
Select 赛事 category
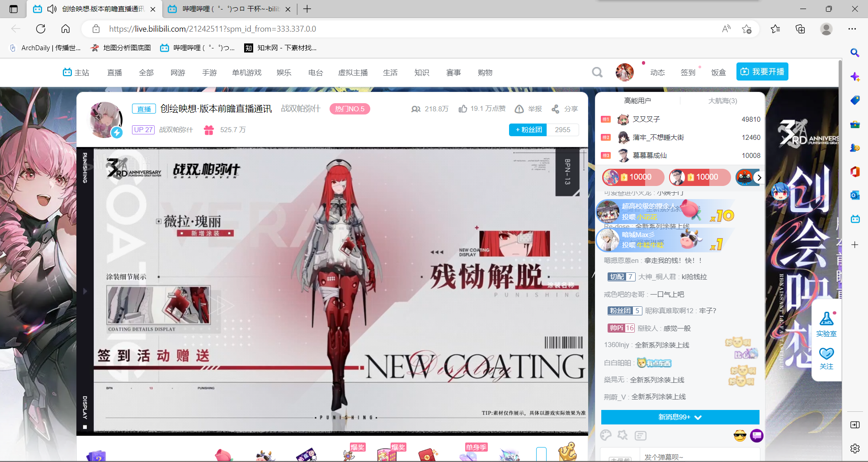[453, 72]
